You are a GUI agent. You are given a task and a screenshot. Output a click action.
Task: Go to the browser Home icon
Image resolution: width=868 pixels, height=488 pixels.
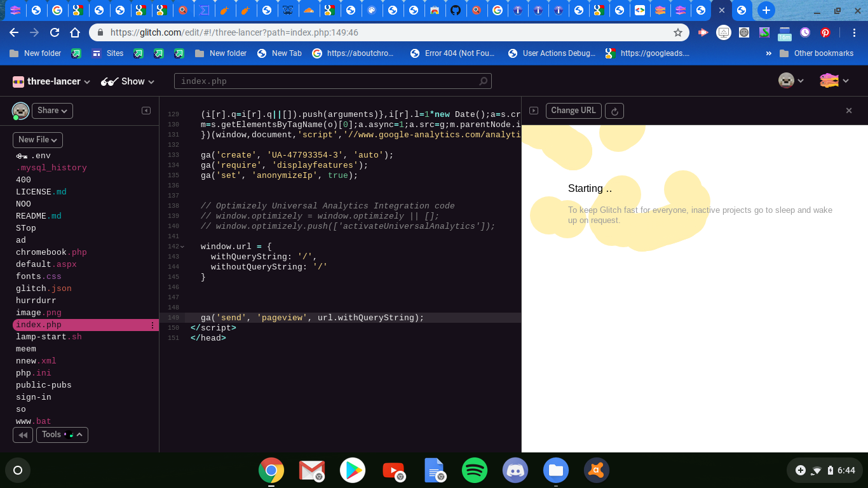(x=75, y=32)
